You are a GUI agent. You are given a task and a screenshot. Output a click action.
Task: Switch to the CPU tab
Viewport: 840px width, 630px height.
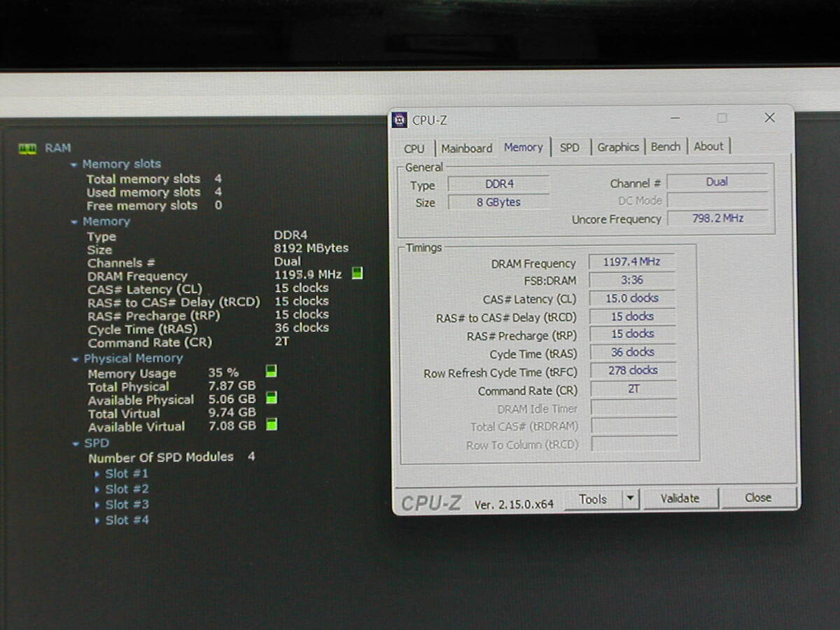point(414,148)
